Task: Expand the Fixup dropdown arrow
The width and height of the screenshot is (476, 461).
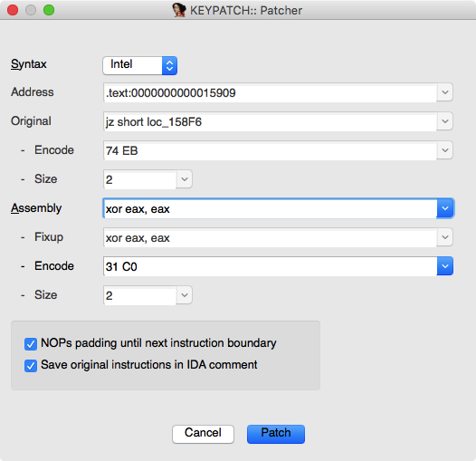Action: point(444,237)
